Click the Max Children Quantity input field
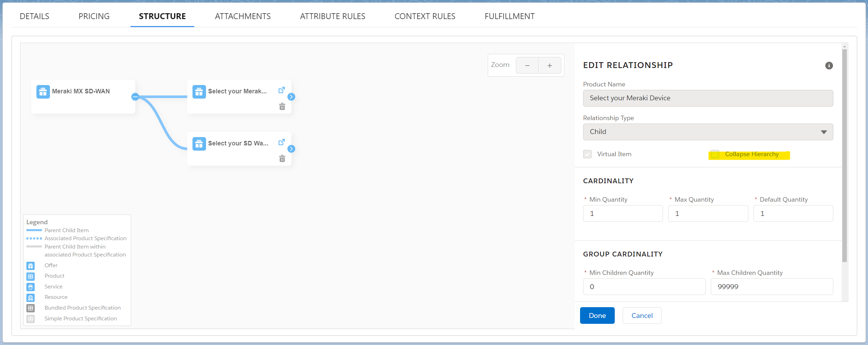This screenshot has height=345, width=868. [772, 286]
